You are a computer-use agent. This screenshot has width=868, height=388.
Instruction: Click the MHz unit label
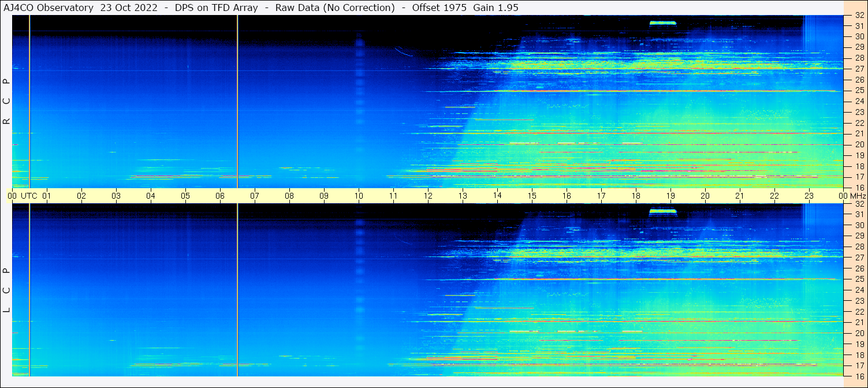[858, 196]
